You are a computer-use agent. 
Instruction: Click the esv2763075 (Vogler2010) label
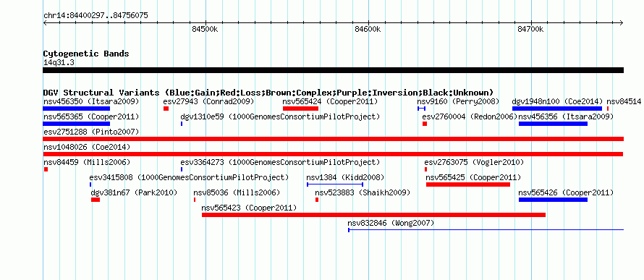pos(475,162)
